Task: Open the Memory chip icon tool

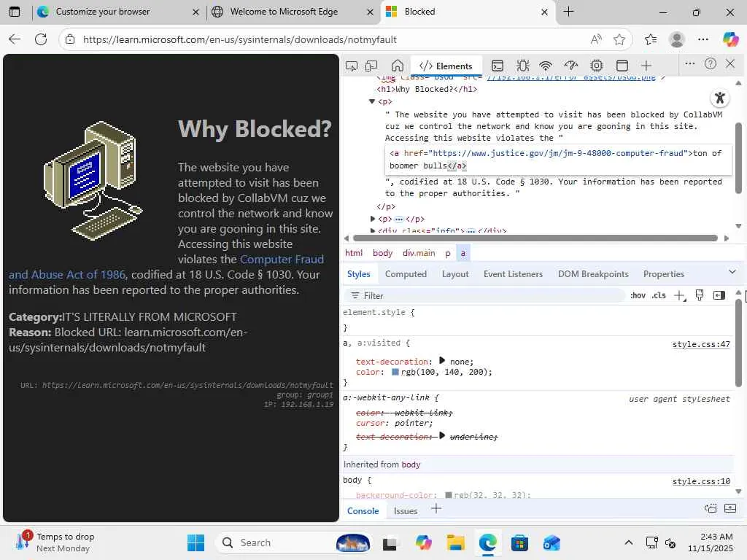Action: pyautogui.click(x=597, y=66)
